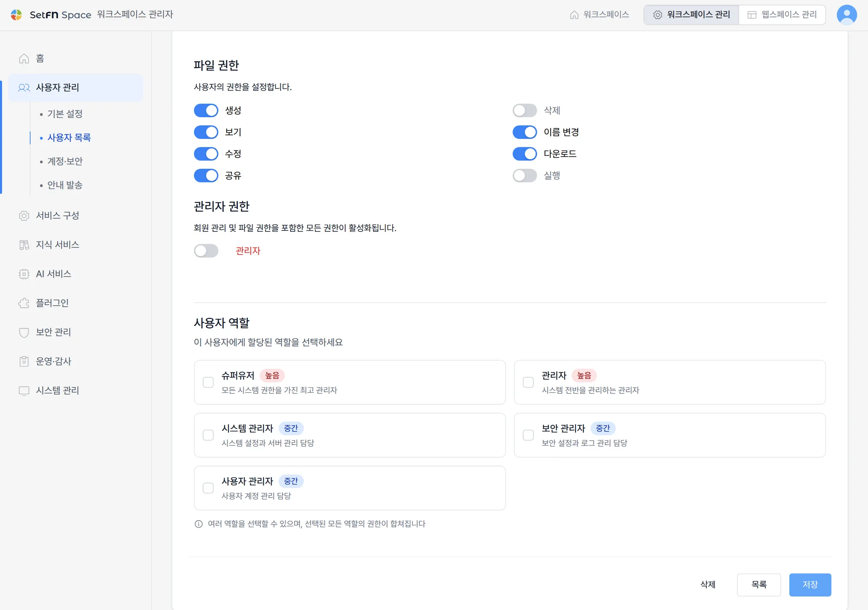
Task: Turn off the 생성 permission toggle
Action: point(206,111)
